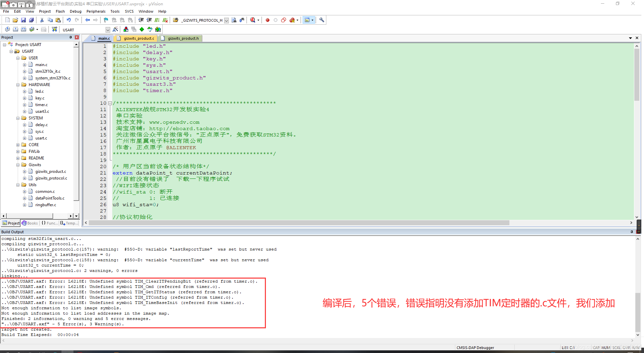Unindent selected lines icon

(x=149, y=20)
